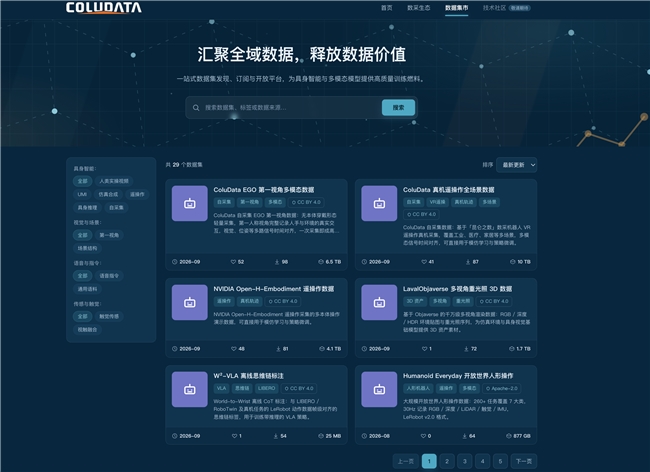Click clock icon on Humanoid Everyday card
Viewport: 650px width, 472px height.
pyautogui.click(x=364, y=436)
